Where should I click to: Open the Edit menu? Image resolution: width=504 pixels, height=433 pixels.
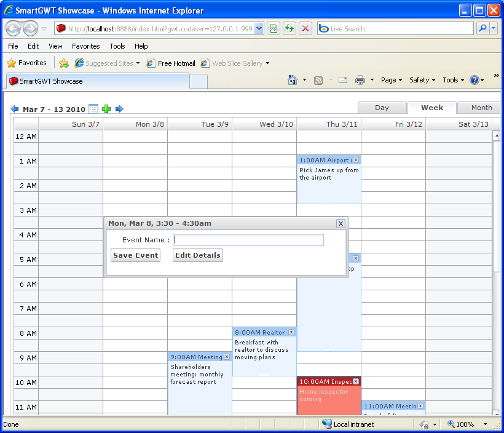(x=33, y=46)
